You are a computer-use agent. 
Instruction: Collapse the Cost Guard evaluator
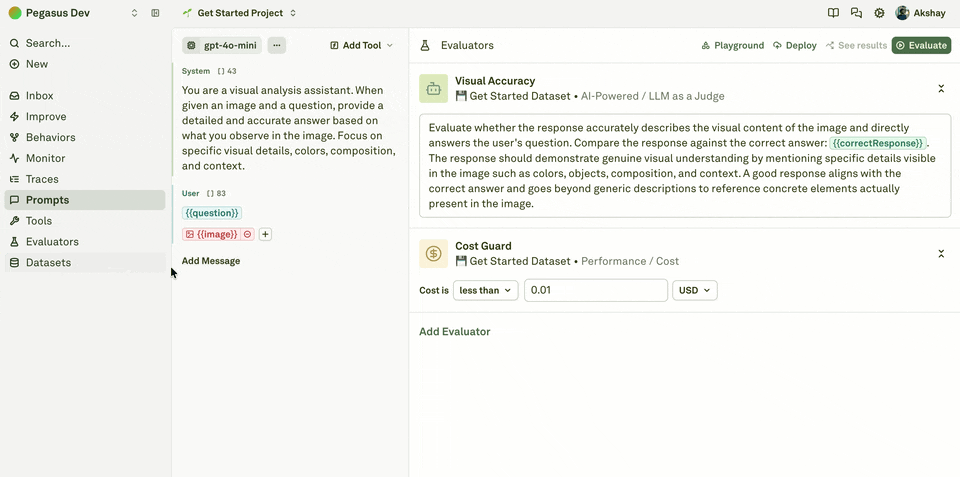tap(941, 254)
